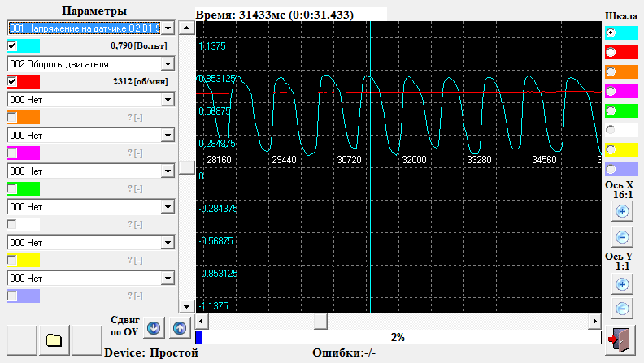Click the parameters list scroll down arrow

coord(186,306)
